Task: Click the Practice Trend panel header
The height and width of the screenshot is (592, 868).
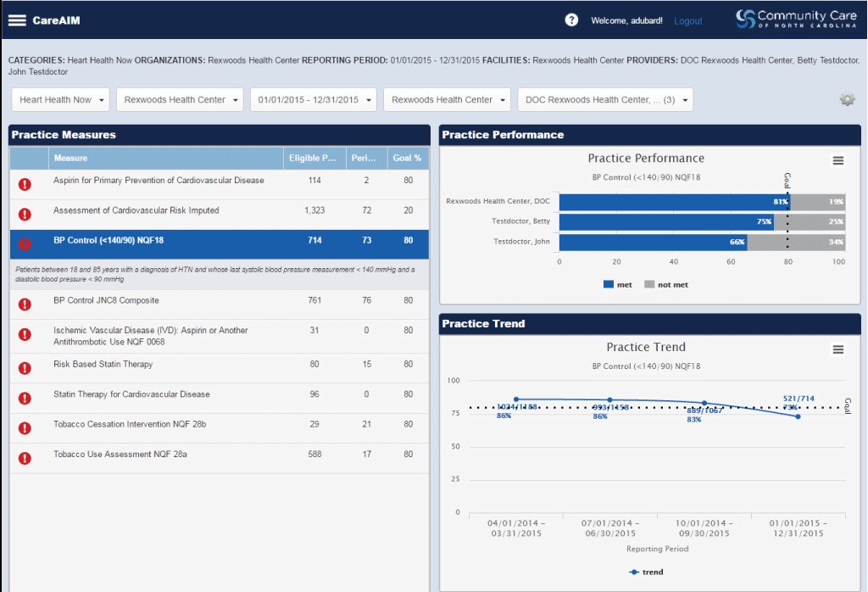Action: click(x=650, y=324)
